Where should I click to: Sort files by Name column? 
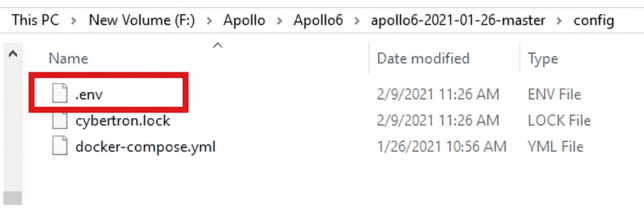click(68, 59)
